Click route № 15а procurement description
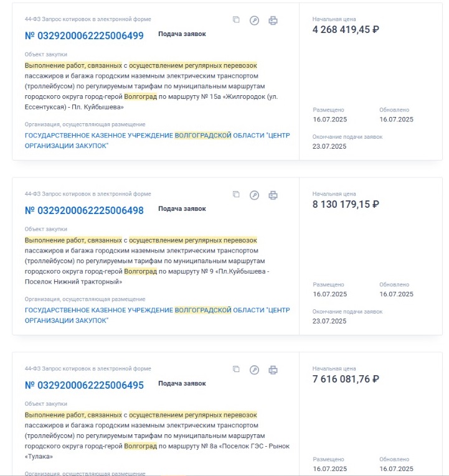Image resolution: width=449 pixels, height=476 pixels. pyautogui.click(x=151, y=86)
